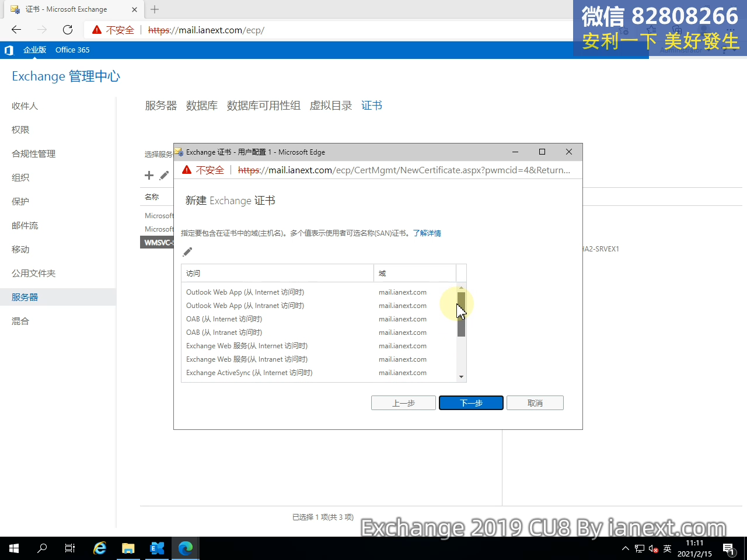Open the 证书 tab
The image size is (747, 560).
click(372, 106)
